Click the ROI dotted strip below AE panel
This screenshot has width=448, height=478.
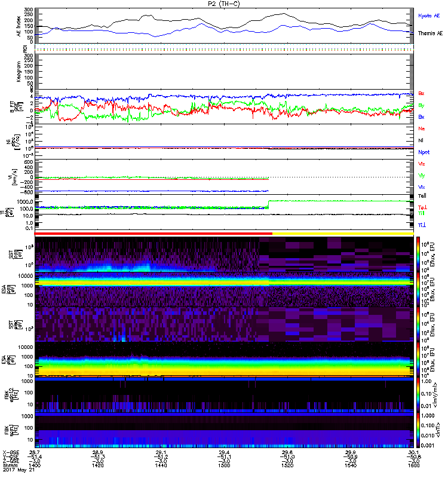pyautogui.click(x=224, y=48)
